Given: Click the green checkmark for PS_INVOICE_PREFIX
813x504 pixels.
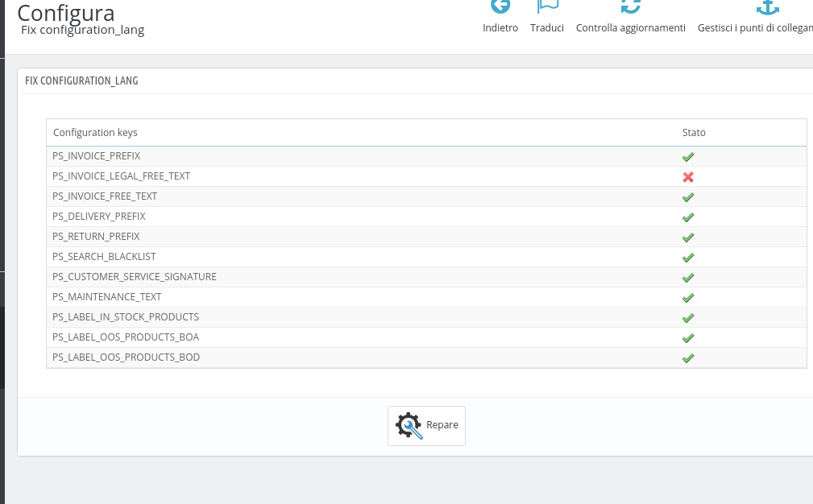Looking at the screenshot, I should pyautogui.click(x=688, y=157).
